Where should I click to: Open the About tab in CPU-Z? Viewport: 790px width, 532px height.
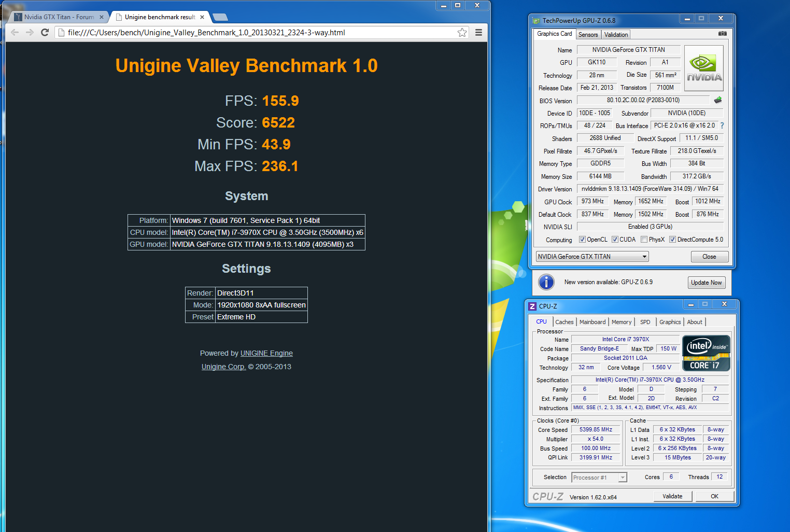[694, 322]
